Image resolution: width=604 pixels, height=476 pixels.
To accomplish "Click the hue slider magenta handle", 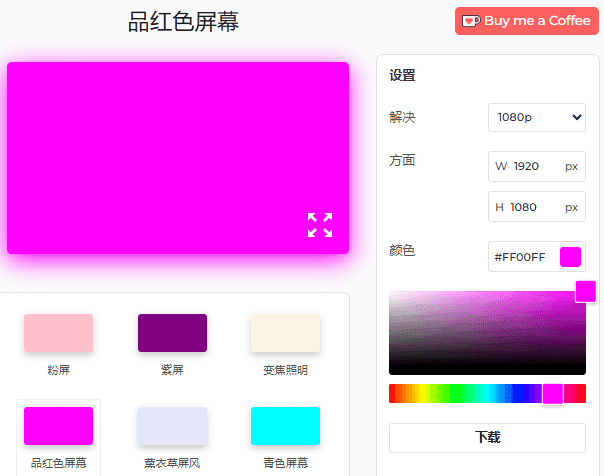I will click(x=552, y=393).
